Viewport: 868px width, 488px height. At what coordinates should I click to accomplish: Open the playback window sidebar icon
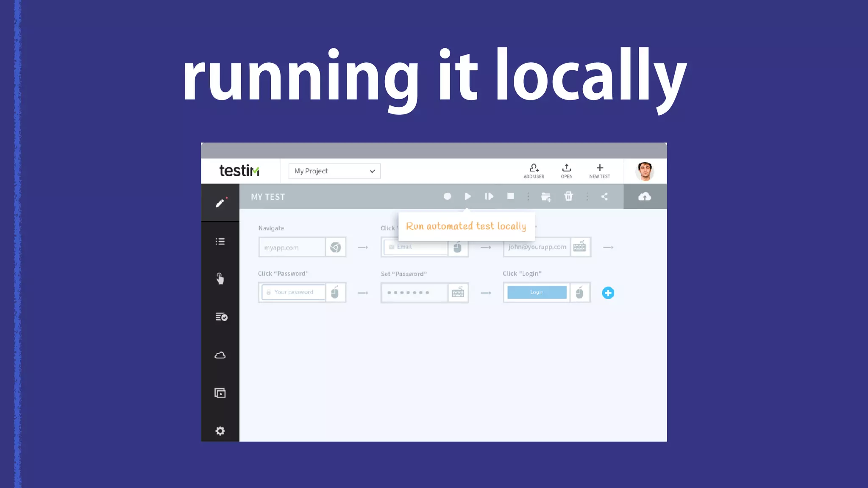(x=220, y=393)
